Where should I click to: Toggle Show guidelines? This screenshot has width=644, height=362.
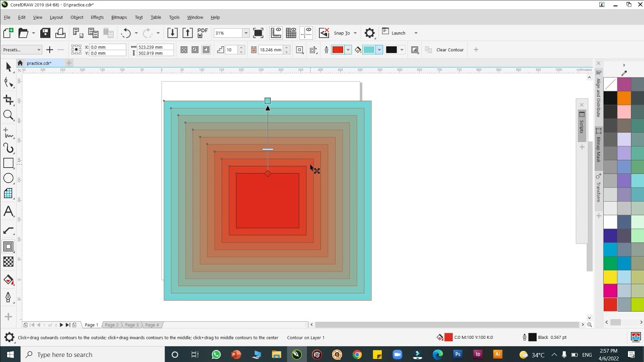[306, 33]
